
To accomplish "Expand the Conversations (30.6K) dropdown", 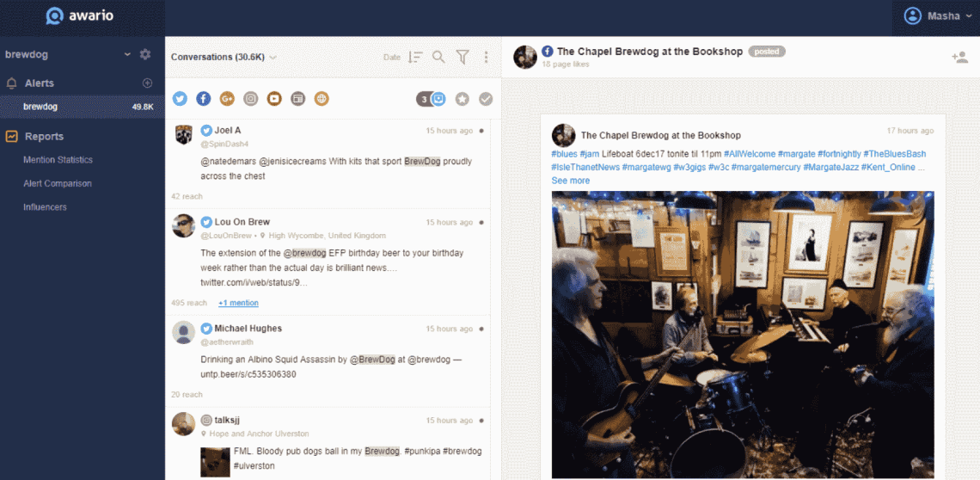I will click(273, 57).
